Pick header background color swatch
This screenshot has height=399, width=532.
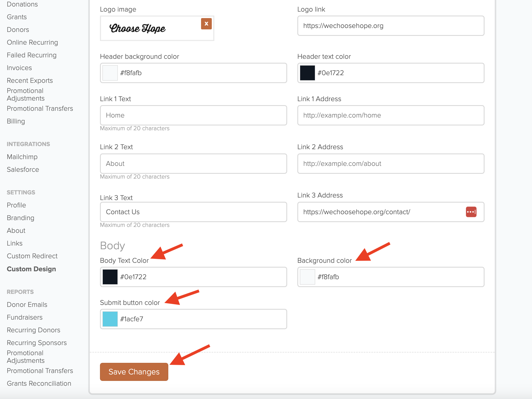[110, 73]
